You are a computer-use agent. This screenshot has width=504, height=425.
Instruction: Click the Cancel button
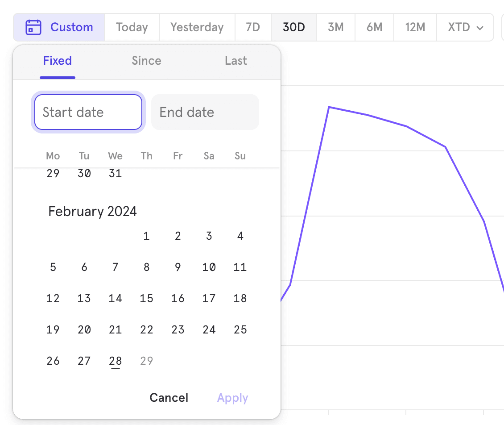[x=169, y=397]
